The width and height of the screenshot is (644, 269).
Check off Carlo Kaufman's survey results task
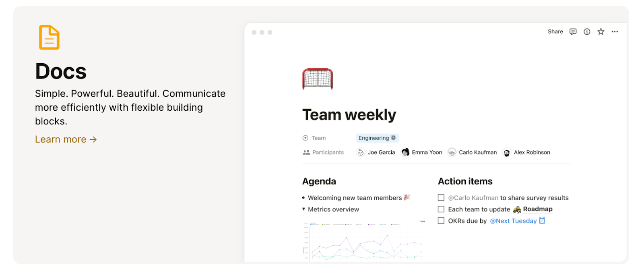[x=441, y=197]
